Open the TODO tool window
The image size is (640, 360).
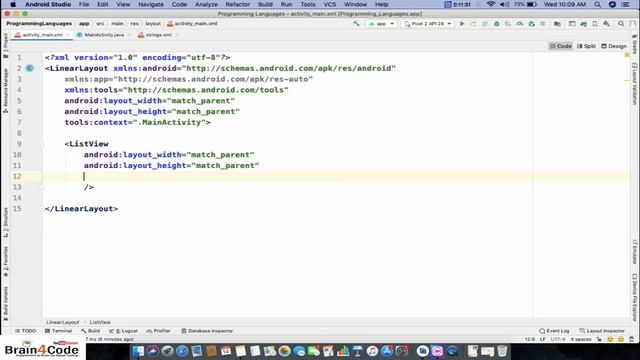25,331
